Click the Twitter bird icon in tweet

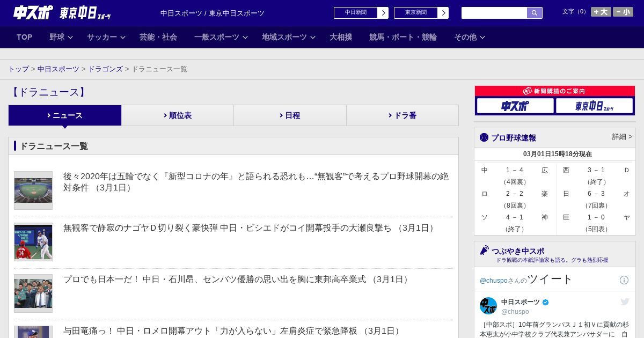click(625, 302)
